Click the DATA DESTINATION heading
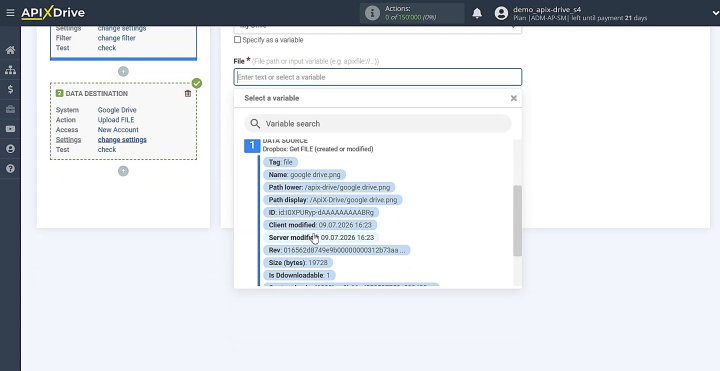Screen dimensions: 720x371 [x=96, y=94]
